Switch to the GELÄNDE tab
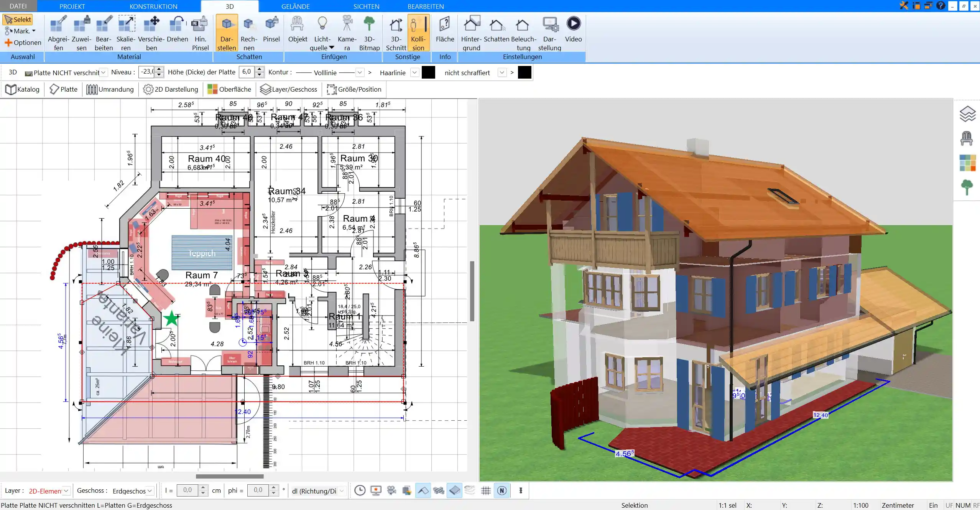Image resolution: width=980 pixels, height=510 pixels. click(x=295, y=6)
